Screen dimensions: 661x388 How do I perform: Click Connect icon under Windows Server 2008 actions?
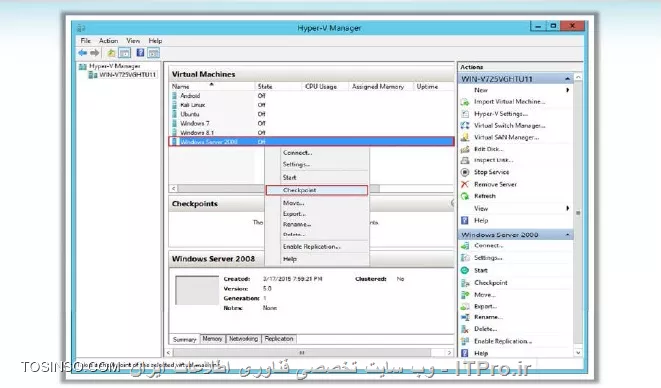pos(465,245)
